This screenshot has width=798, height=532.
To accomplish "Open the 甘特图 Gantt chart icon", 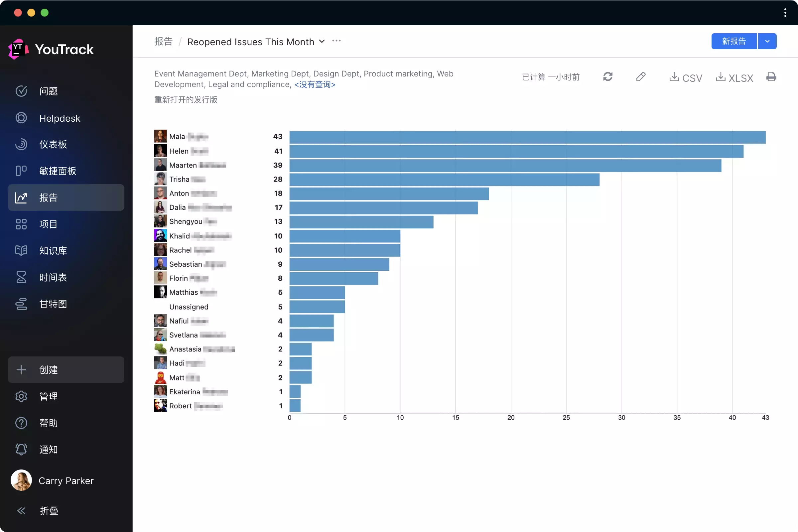I will point(21,304).
